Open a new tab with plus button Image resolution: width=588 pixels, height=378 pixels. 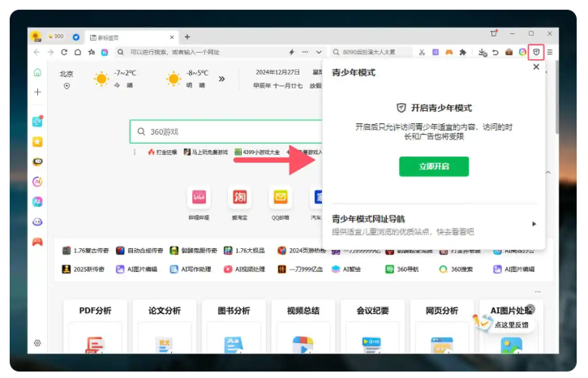point(187,37)
